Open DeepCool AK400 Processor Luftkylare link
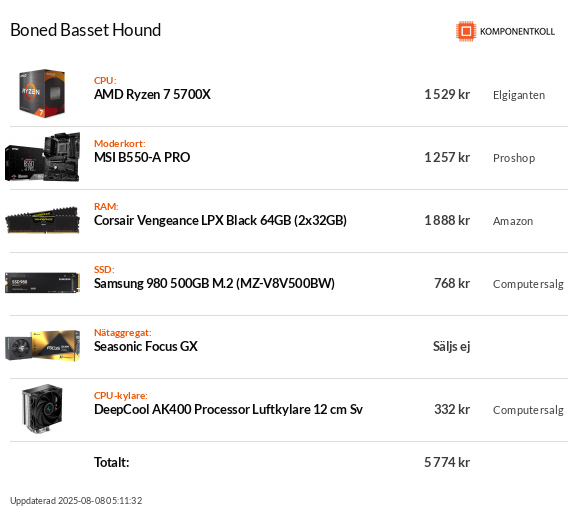The height and width of the screenshot is (514, 577). point(228,409)
